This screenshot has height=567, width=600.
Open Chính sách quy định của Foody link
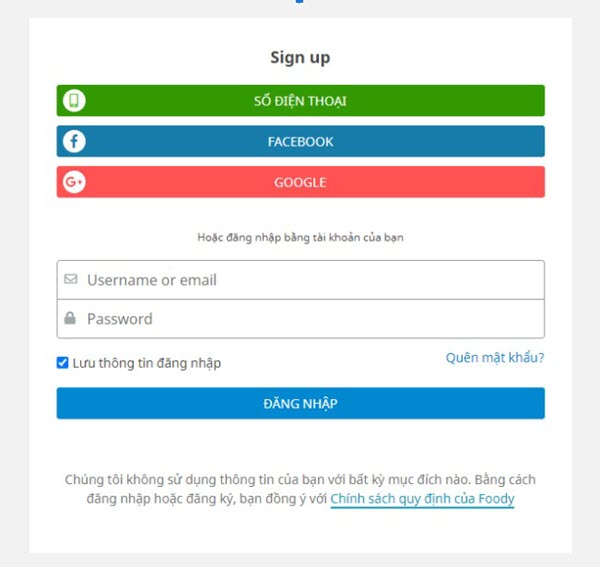422,498
